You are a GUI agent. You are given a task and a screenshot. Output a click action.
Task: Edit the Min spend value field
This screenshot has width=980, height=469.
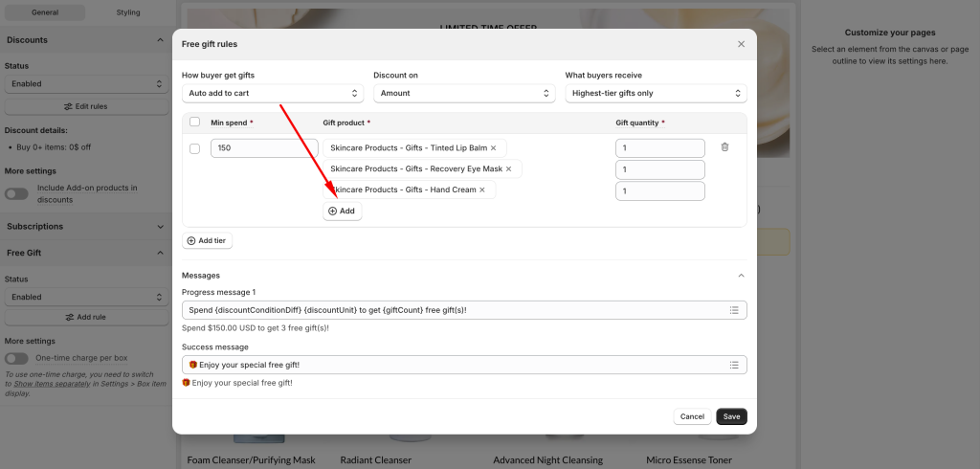(264, 148)
